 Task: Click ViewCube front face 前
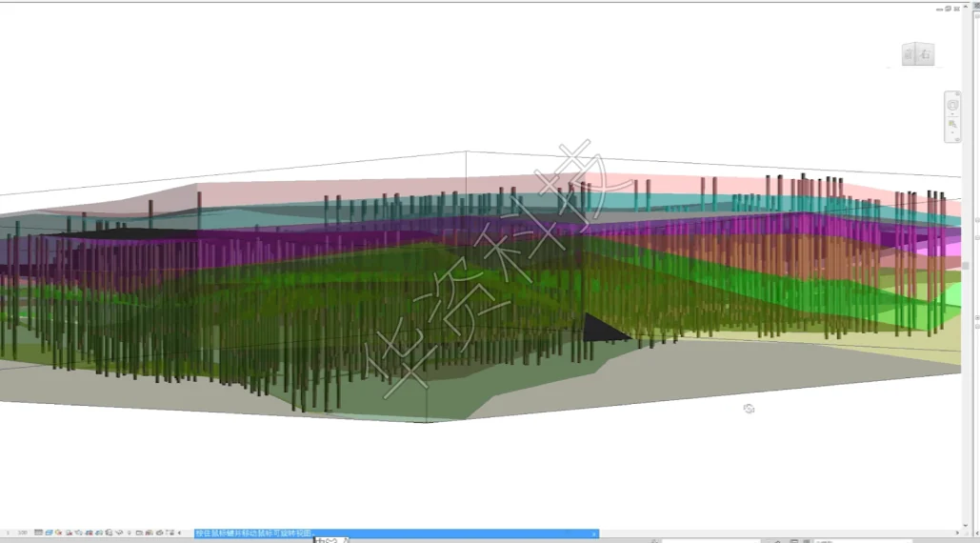click(908, 54)
